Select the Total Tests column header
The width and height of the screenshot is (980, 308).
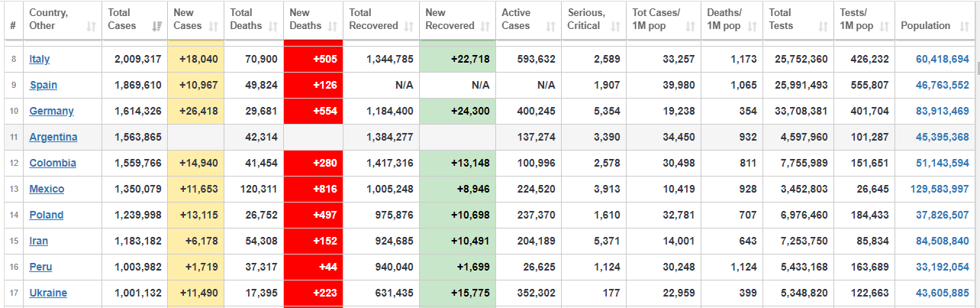point(798,20)
